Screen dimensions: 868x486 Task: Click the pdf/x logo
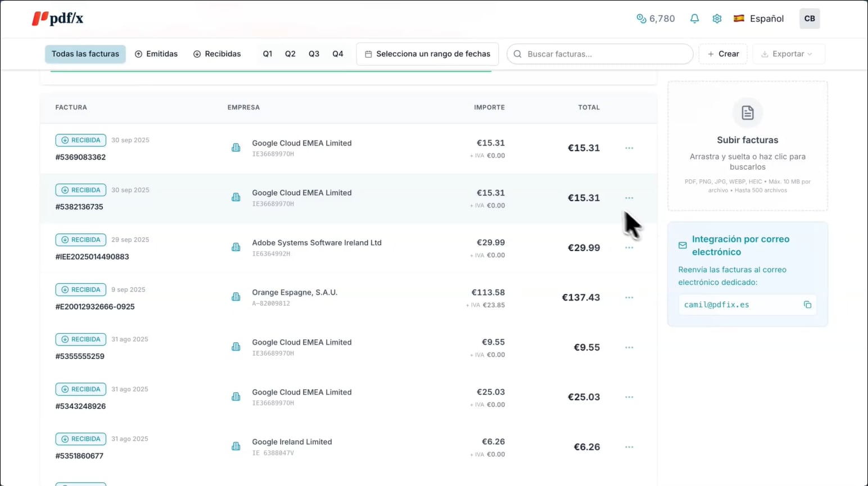tap(57, 19)
